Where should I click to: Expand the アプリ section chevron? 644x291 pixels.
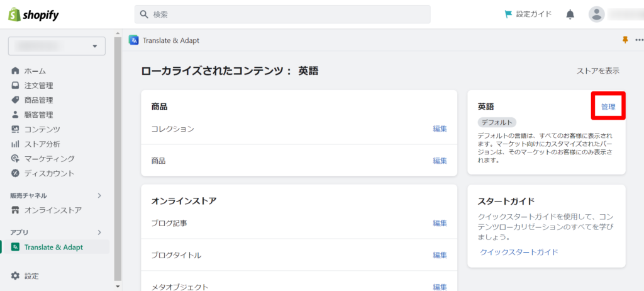[x=99, y=232]
